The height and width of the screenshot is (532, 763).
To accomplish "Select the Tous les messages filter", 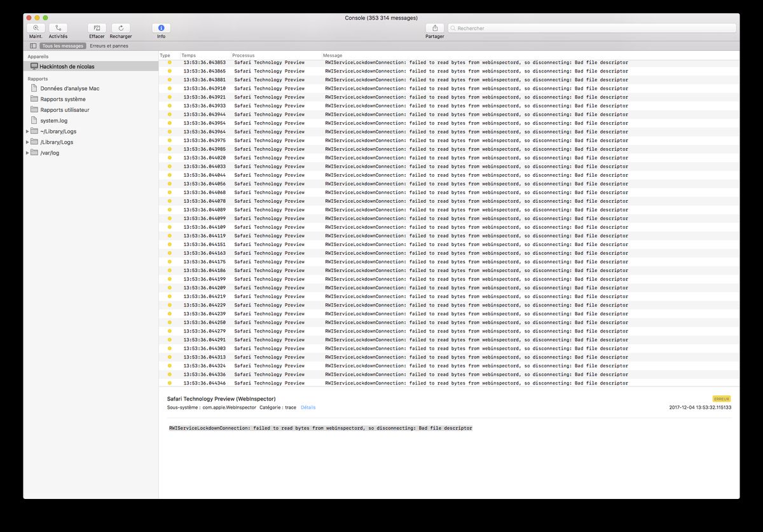I will pyautogui.click(x=62, y=46).
